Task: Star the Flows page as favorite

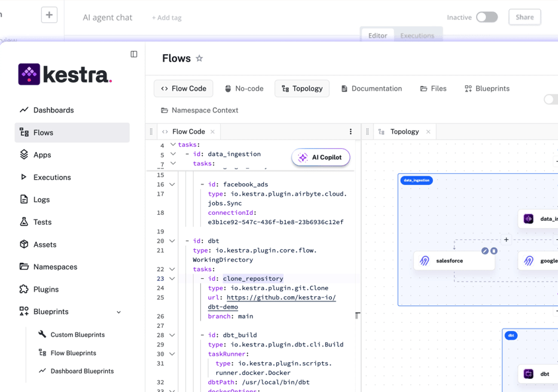Action: (x=199, y=59)
